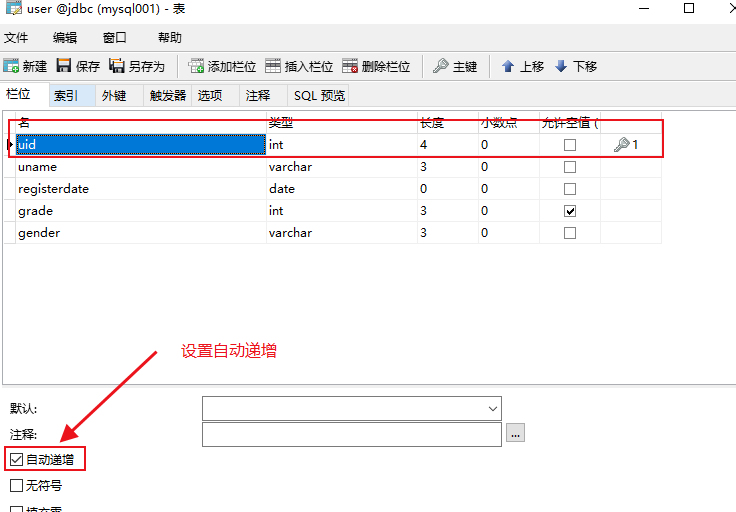Uncheck allow-null for grade
This screenshot has width=736, height=512.
pos(570,211)
